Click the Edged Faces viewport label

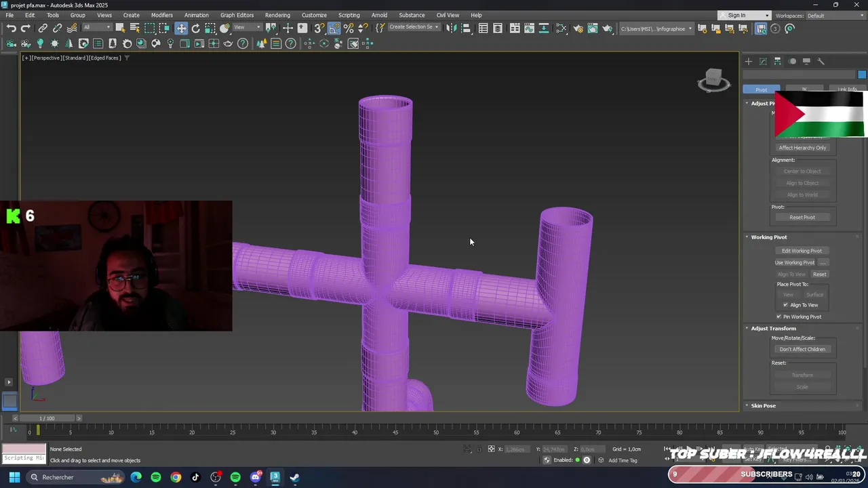click(105, 58)
